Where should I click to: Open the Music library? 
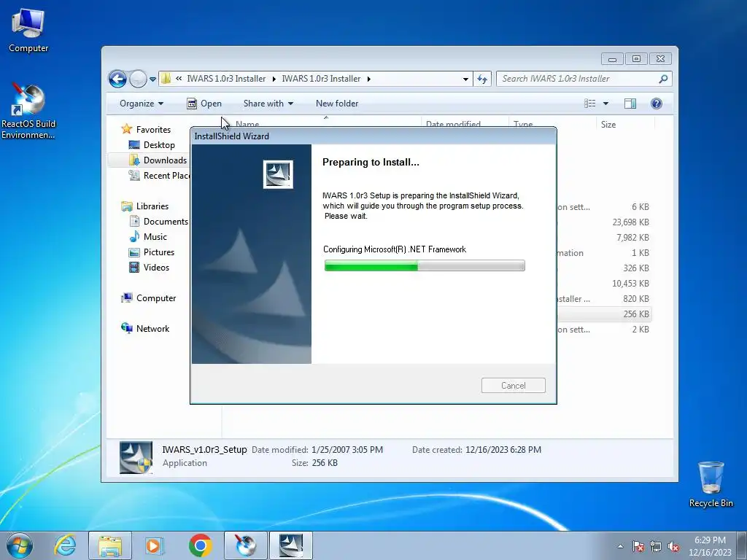click(x=148, y=237)
